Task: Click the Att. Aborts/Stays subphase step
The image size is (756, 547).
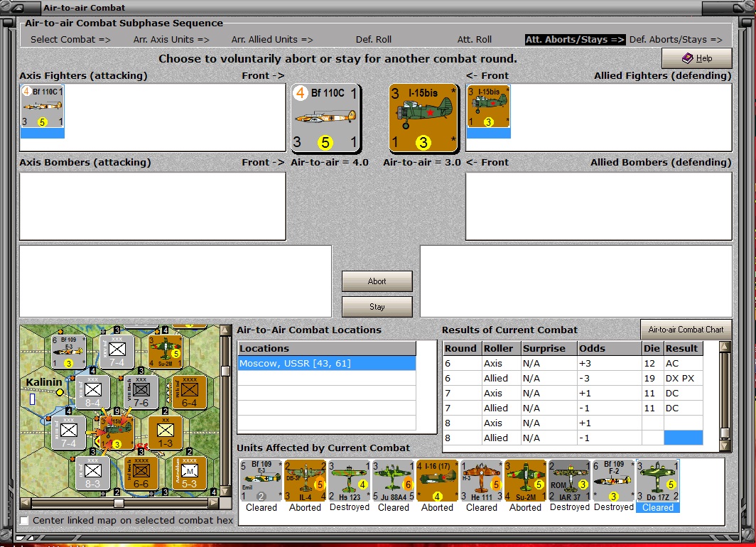Action: click(576, 40)
